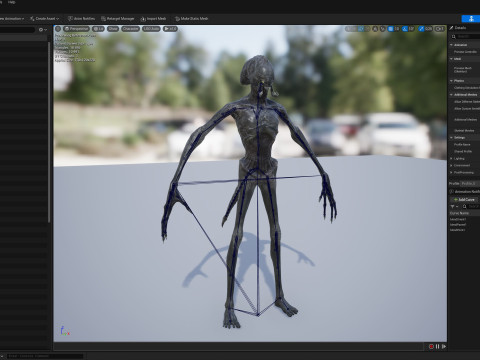Viewport: 480px width, 360px height.
Task: Click Make Static Mesh button
Action: pos(191,19)
